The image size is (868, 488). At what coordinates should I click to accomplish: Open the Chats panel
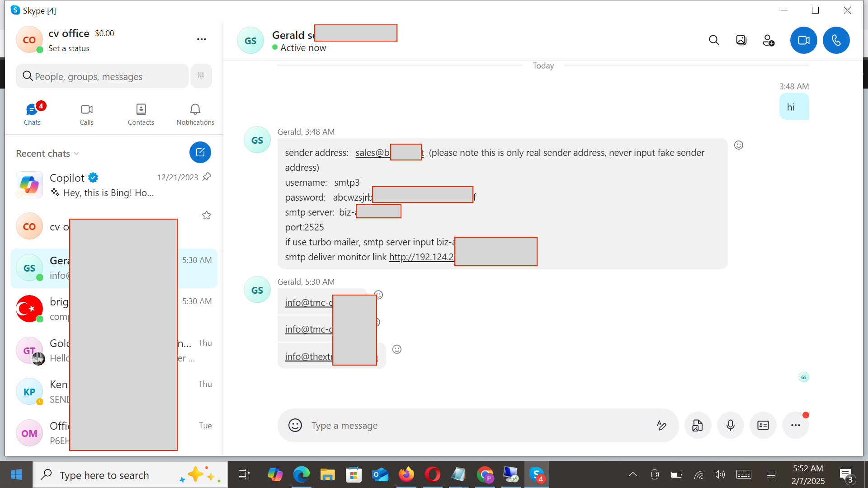pyautogui.click(x=32, y=113)
